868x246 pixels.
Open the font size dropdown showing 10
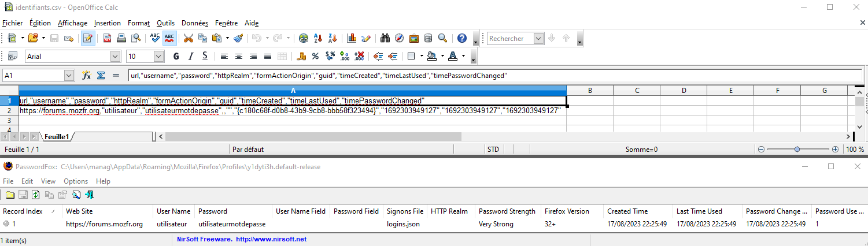pos(158,56)
